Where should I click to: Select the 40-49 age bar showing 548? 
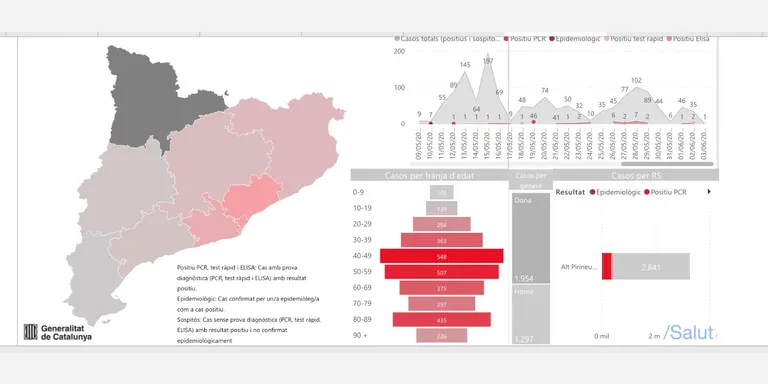(x=442, y=256)
